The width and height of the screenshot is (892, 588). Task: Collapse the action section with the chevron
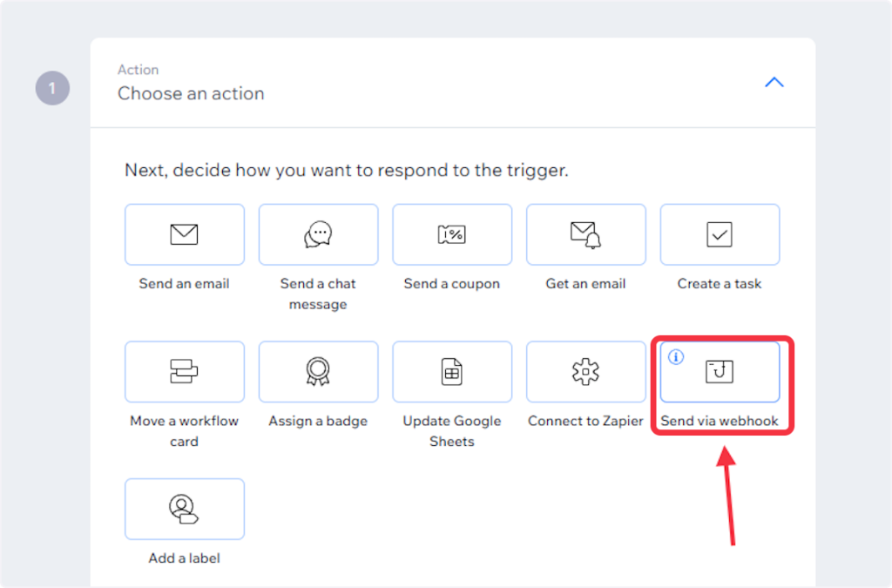click(774, 83)
